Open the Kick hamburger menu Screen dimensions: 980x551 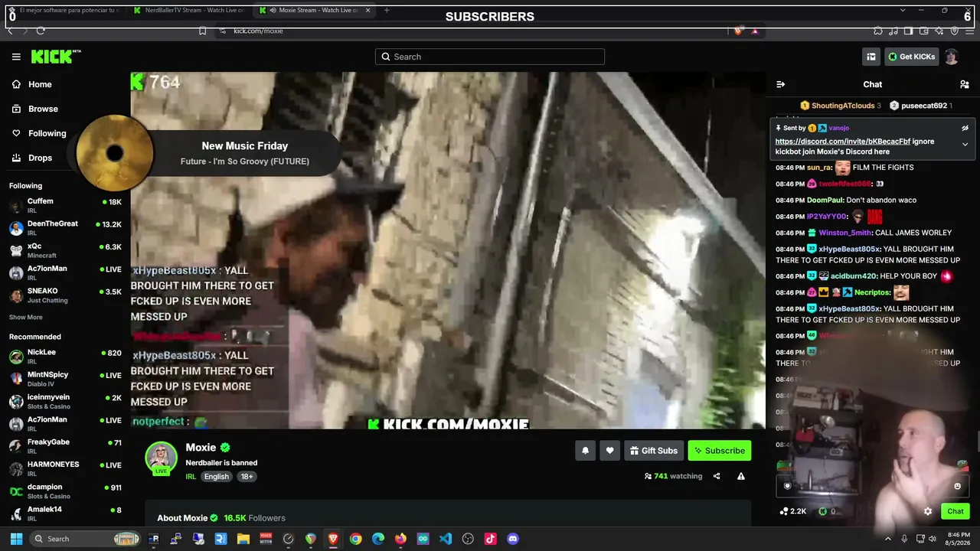[16, 57]
